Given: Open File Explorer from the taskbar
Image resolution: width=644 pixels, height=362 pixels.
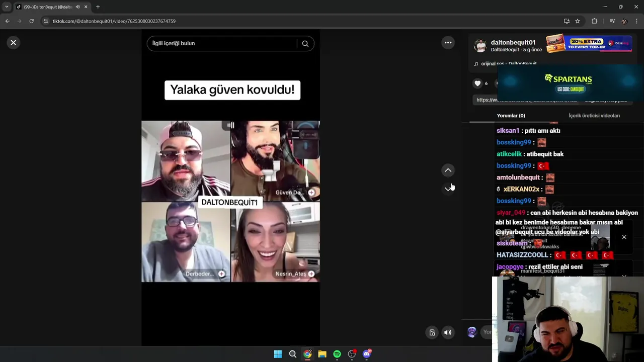Looking at the screenshot, I should [322, 354].
